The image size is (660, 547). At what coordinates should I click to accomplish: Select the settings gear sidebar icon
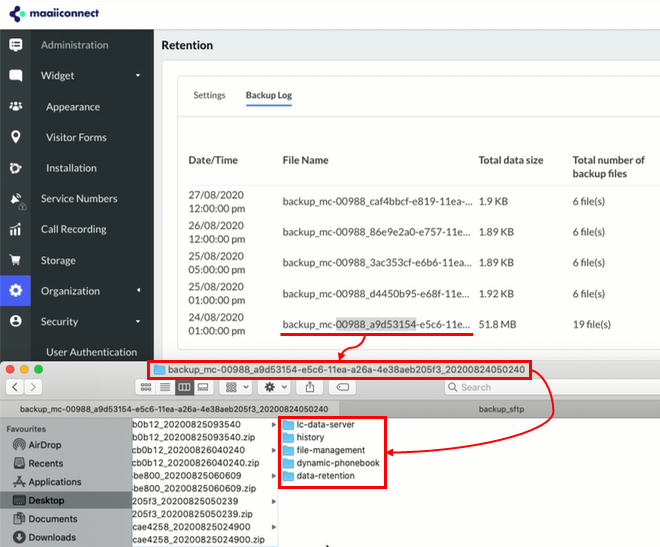pyautogui.click(x=16, y=290)
